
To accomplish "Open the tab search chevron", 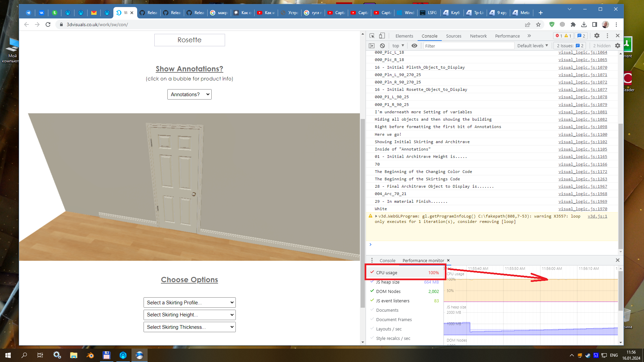I will click(570, 9).
